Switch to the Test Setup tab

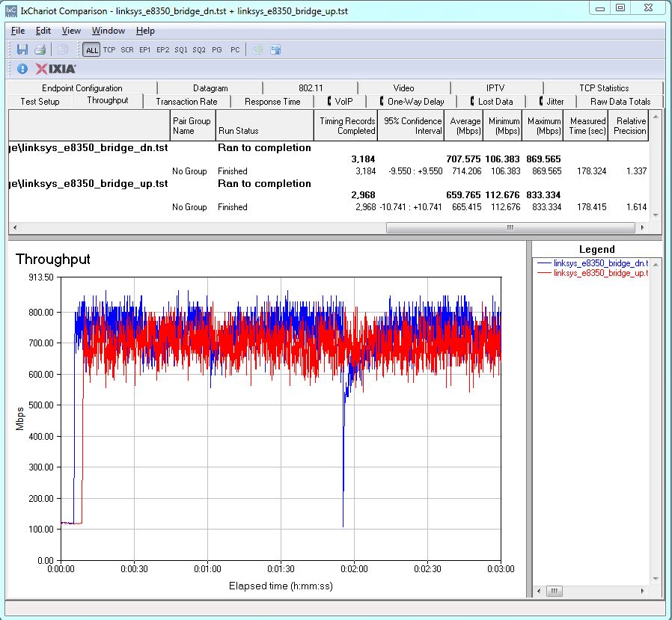click(x=40, y=102)
